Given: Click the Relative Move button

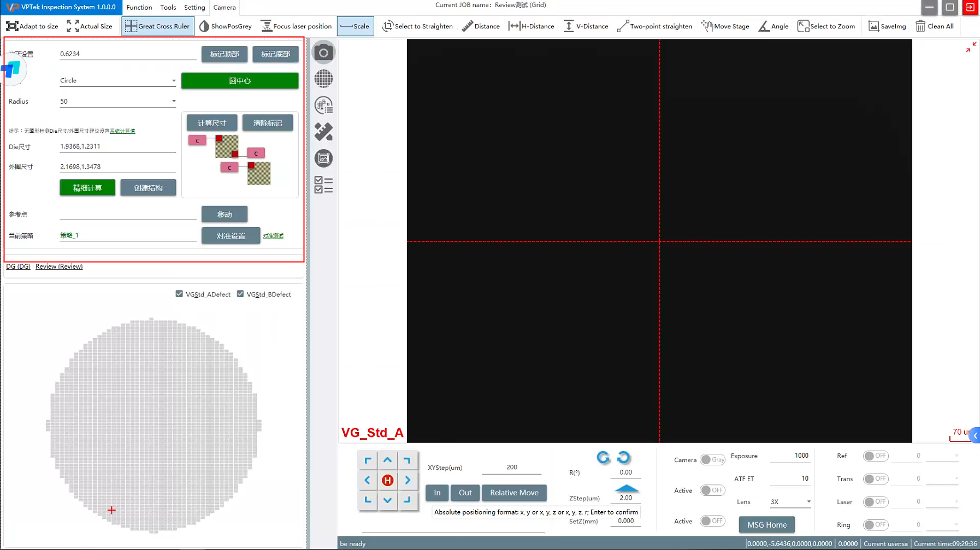Looking at the screenshot, I should click(514, 493).
